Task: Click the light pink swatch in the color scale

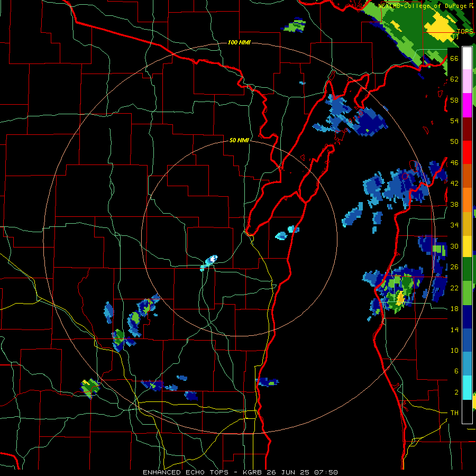Action: (x=467, y=81)
